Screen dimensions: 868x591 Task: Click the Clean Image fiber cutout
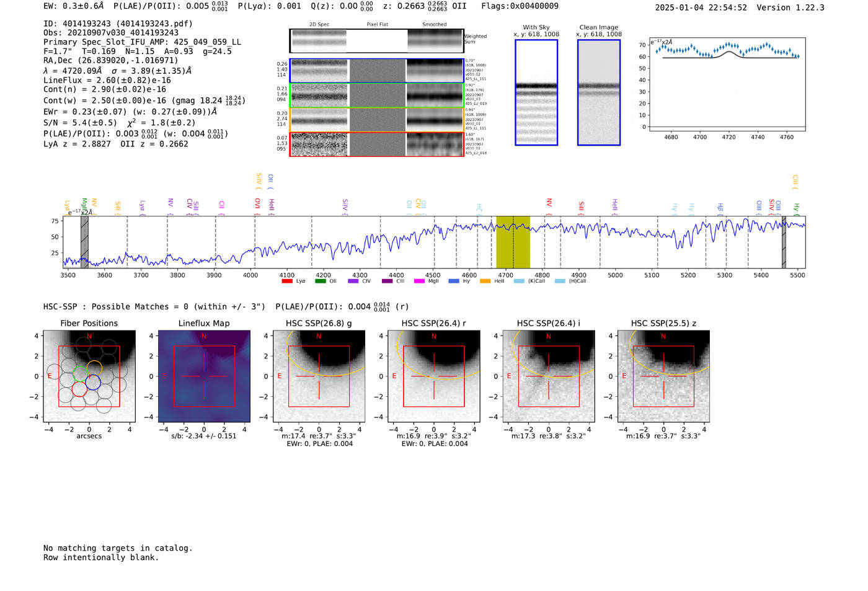[599, 92]
